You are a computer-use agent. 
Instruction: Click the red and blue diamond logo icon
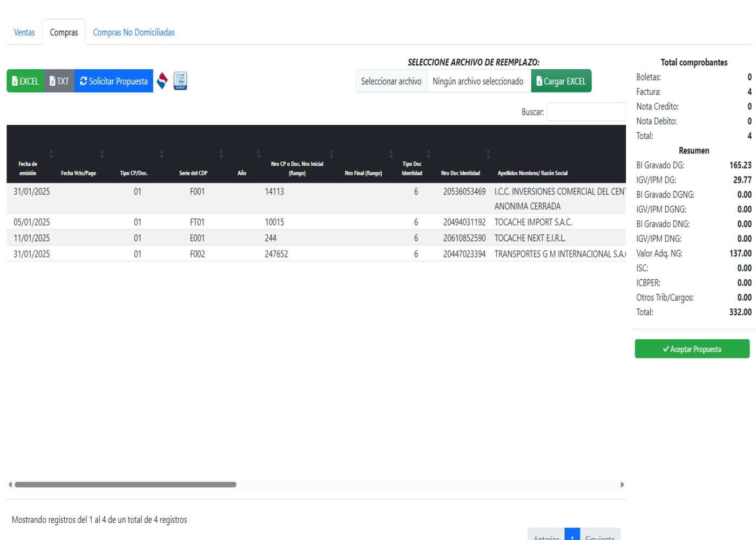point(162,81)
